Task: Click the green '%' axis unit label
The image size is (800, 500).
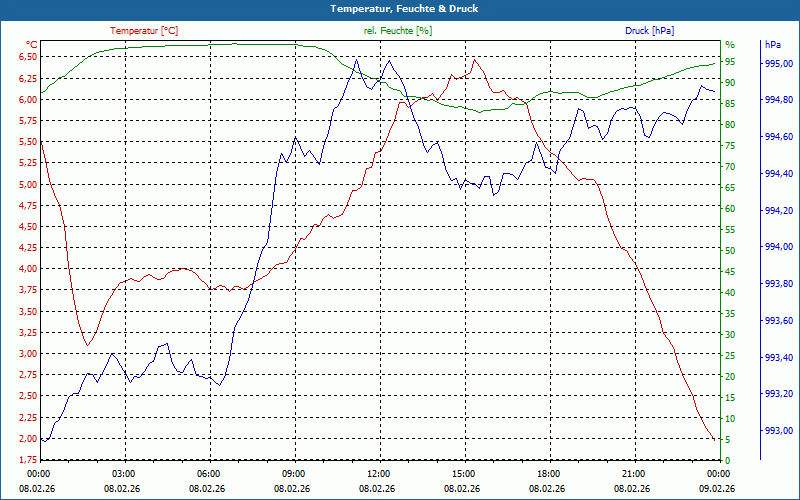Action: click(x=730, y=45)
